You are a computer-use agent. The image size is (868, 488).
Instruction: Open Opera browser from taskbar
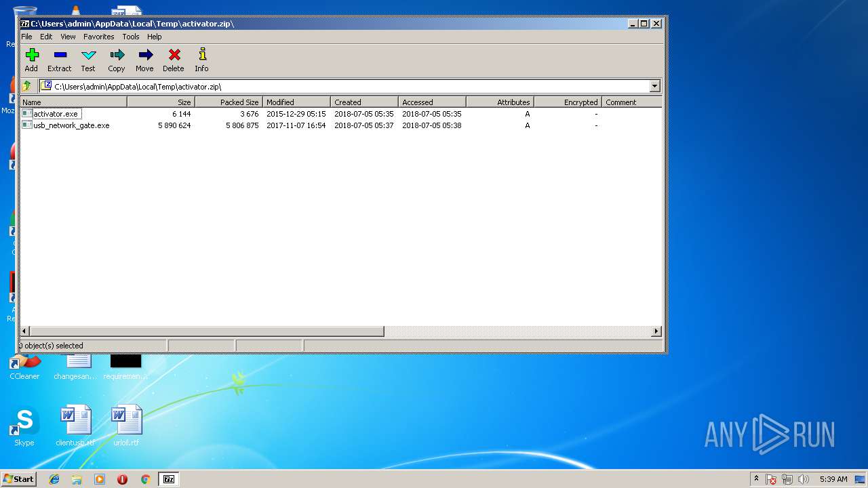point(122,479)
